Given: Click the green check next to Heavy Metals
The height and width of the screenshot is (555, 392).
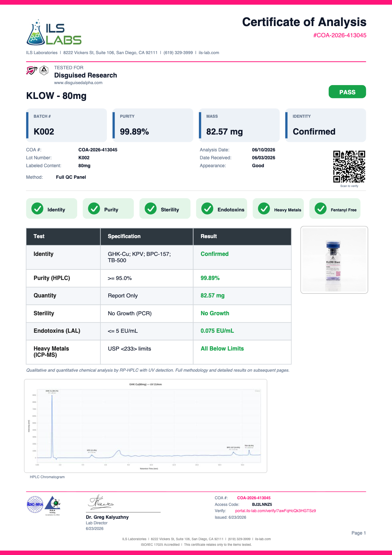Looking at the screenshot, I should [264, 209].
